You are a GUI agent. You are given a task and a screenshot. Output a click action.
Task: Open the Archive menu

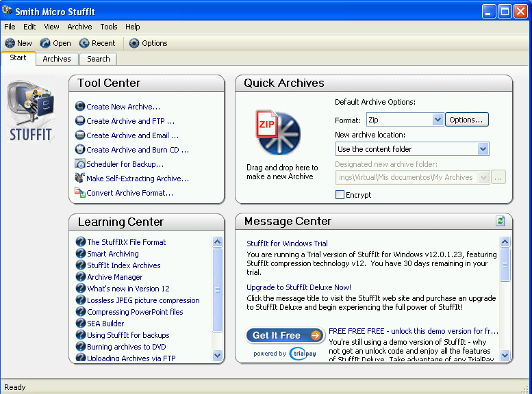[79, 27]
